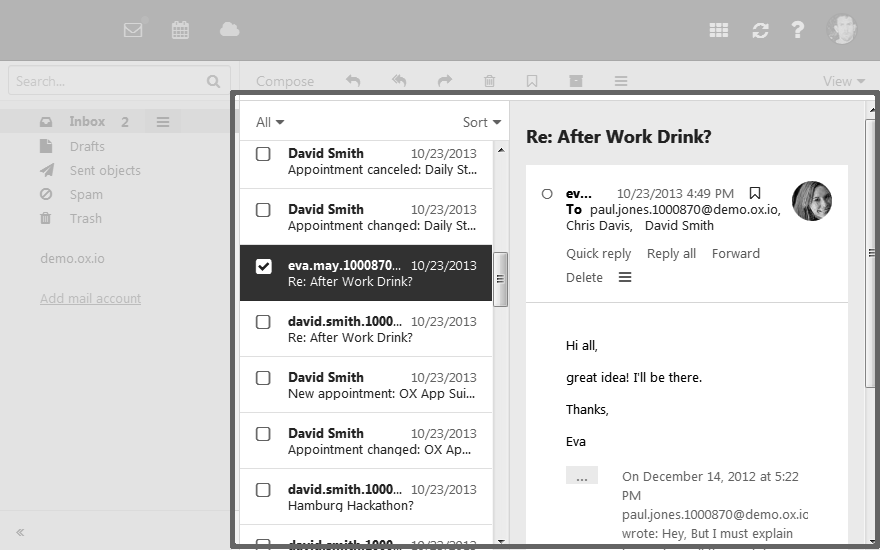The height and width of the screenshot is (550, 880).
Task: Open the Sent objects folder
Action: pyautogui.click(x=105, y=171)
